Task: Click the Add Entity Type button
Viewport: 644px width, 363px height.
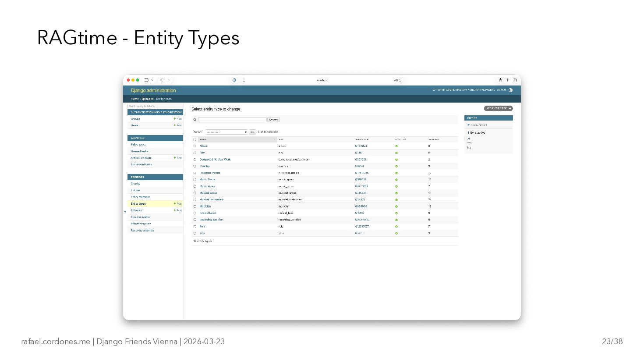Action: point(498,108)
